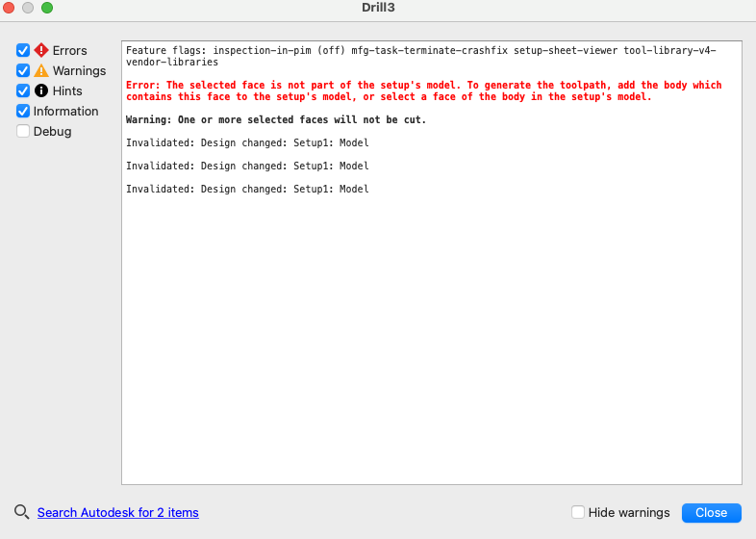Click the Debug label
Viewport: 756px width, 539px height.
[52, 131]
